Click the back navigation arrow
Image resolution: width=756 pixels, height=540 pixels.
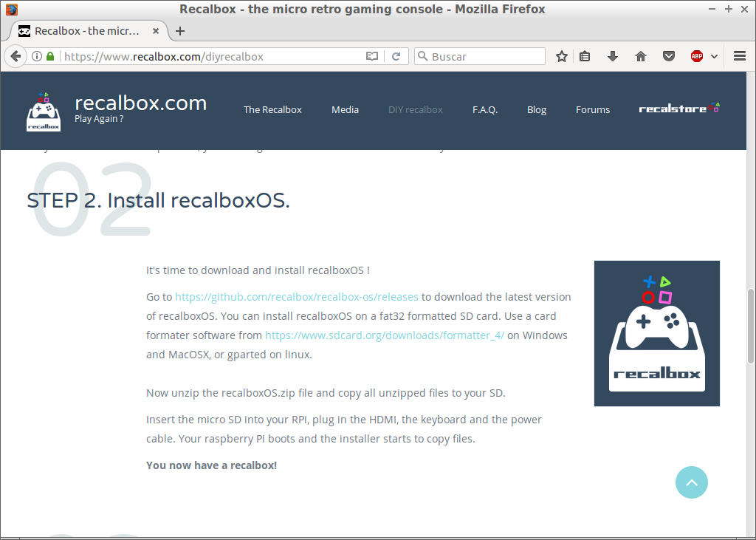point(15,56)
